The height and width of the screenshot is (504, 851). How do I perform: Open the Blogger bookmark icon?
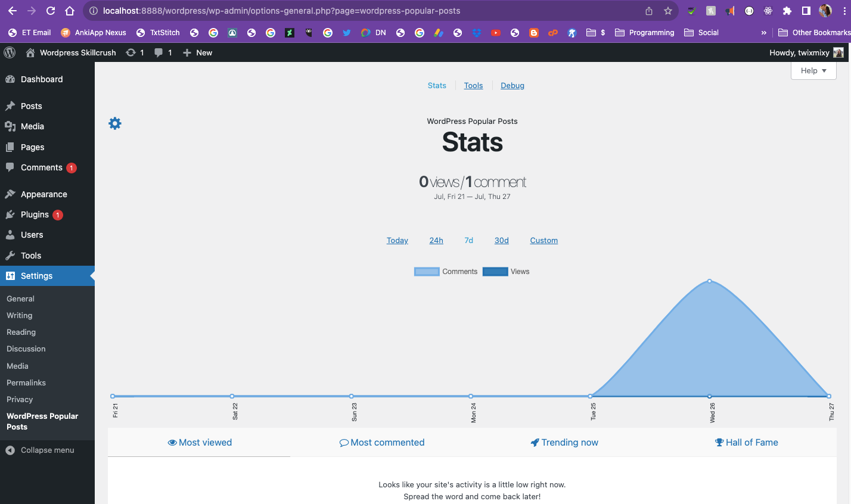click(534, 33)
